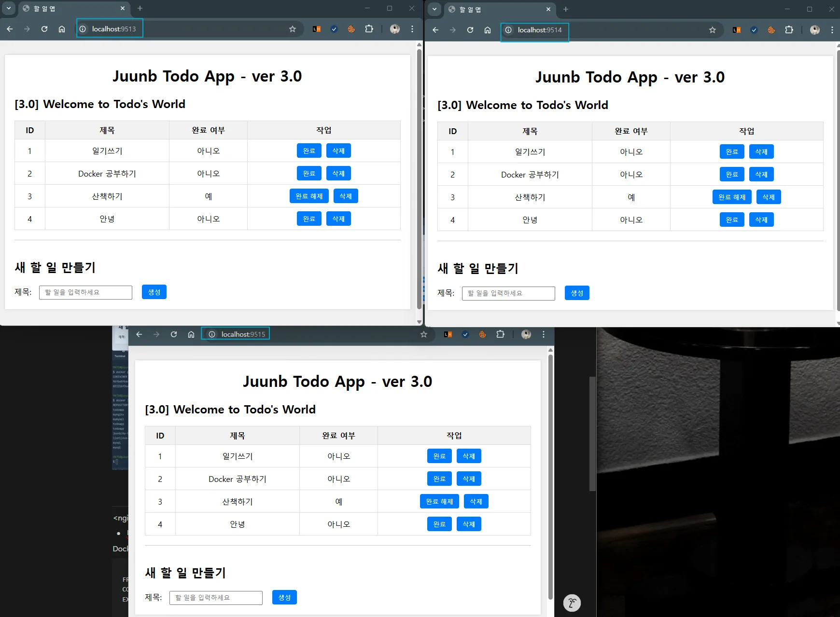Mark Docker 공부하기 완료 in localhost:9514 window
The image size is (840, 617).
pyautogui.click(x=732, y=174)
